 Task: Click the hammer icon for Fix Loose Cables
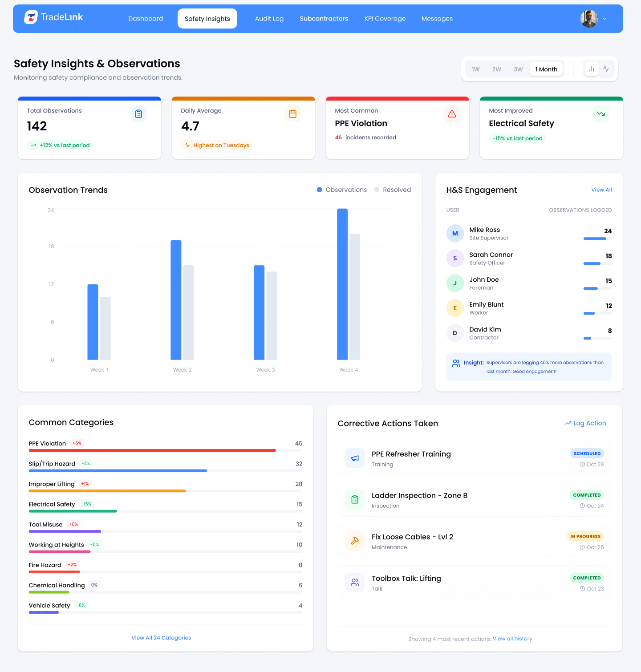355,541
